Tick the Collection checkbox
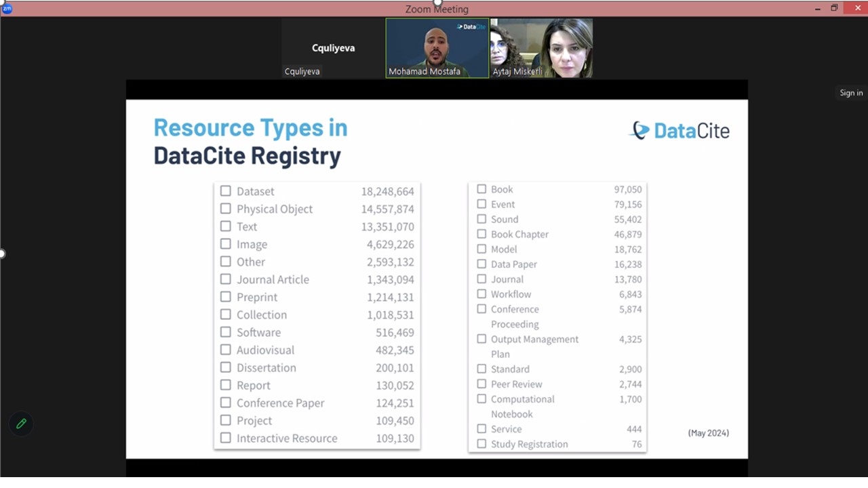Viewport: 868px width, 488px height. (225, 314)
